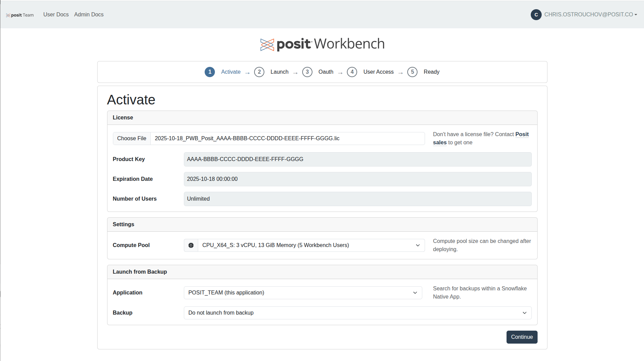This screenshot has height=361, width=644.
Task: Click the Product Key field
Action: click(357, 159)
